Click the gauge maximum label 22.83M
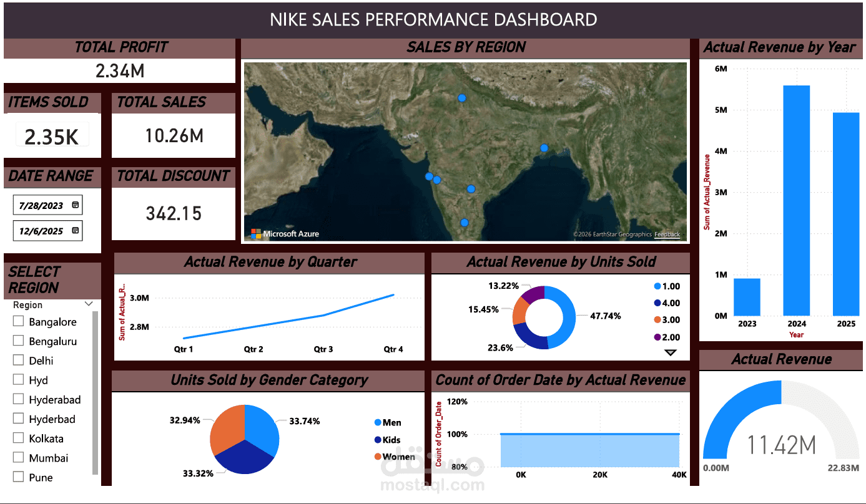 coord(845,467)
